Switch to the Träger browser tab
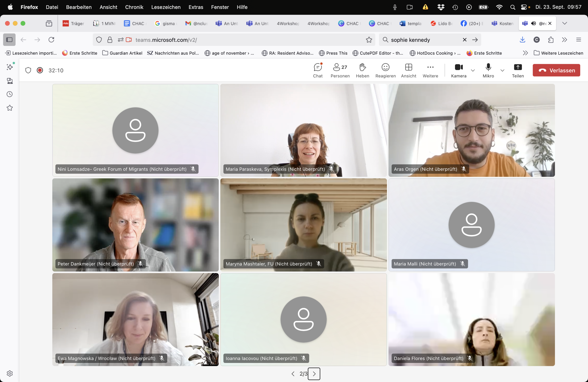Viewport: 588px width, 382px height. 73,23
